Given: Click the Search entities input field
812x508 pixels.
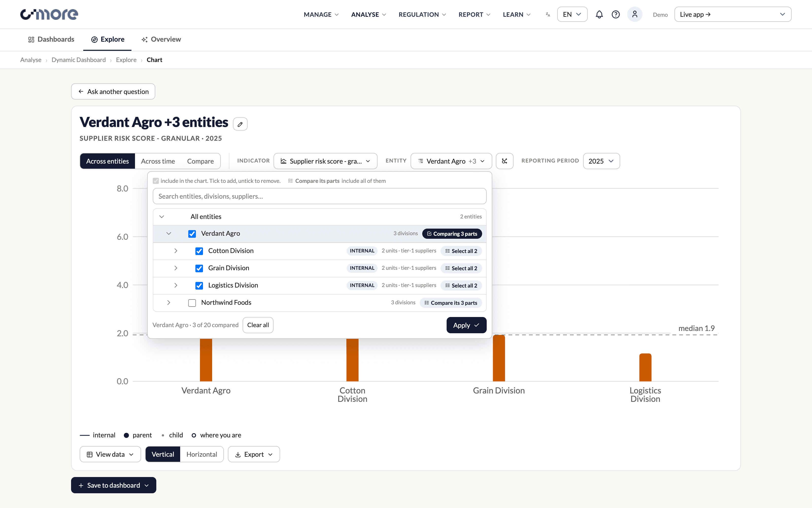Looking at the screenshot, I should (x=319, y=196).
